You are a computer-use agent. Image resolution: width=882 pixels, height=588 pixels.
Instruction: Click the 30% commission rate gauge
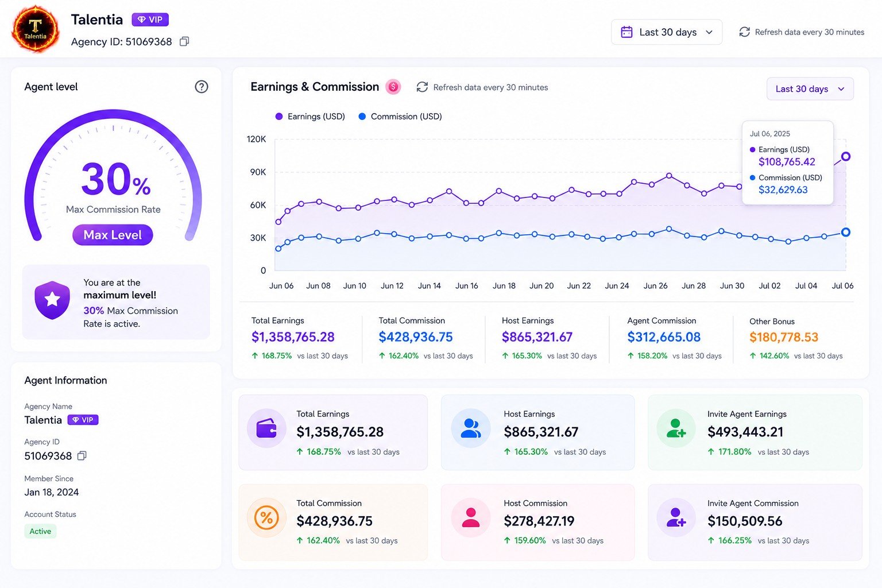[x=113, y=175]
